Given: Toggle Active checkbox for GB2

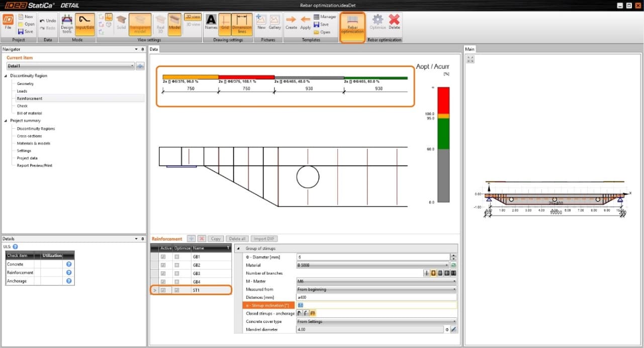Looking at the screenshot, I should 163,265.
